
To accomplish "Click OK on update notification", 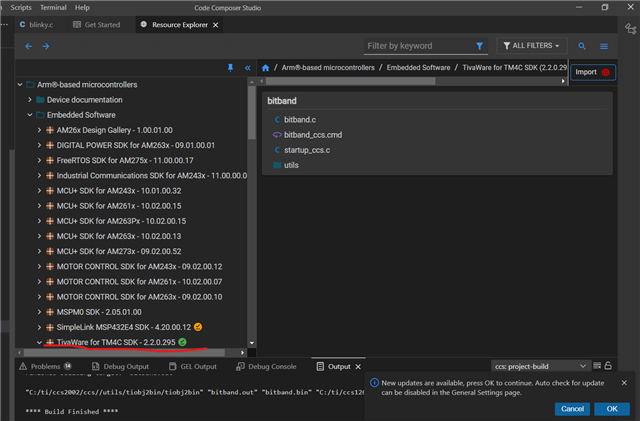I will tap(612, 409).
